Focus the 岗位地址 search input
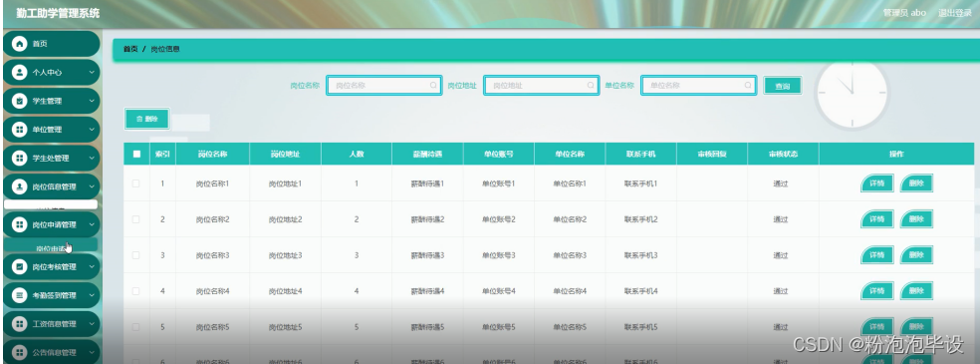Viewport: 980px width, 364px height. point(541,85)
